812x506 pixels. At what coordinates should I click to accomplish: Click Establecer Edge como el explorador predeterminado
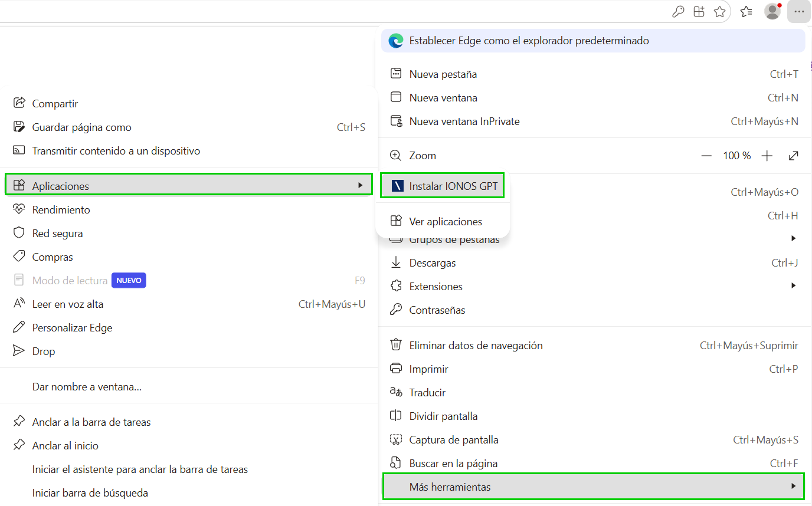[x=593, y=41]
